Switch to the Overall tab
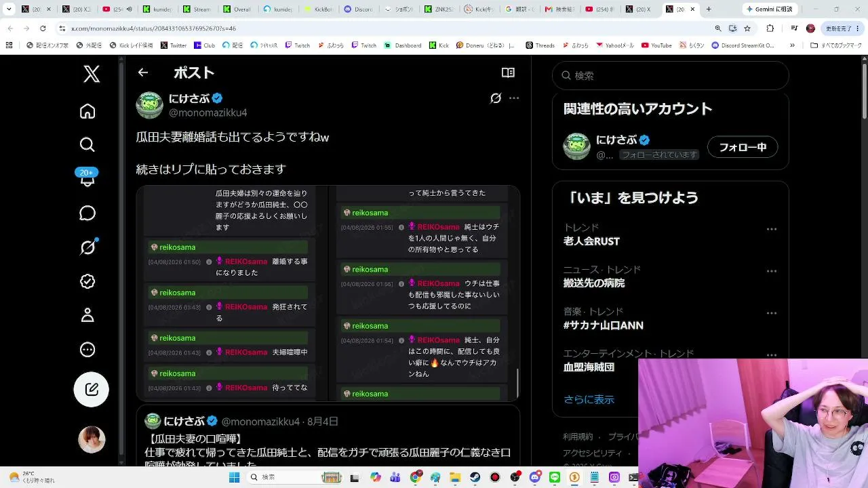The height and width of the screenshot is (488, 868). (238, 9)
